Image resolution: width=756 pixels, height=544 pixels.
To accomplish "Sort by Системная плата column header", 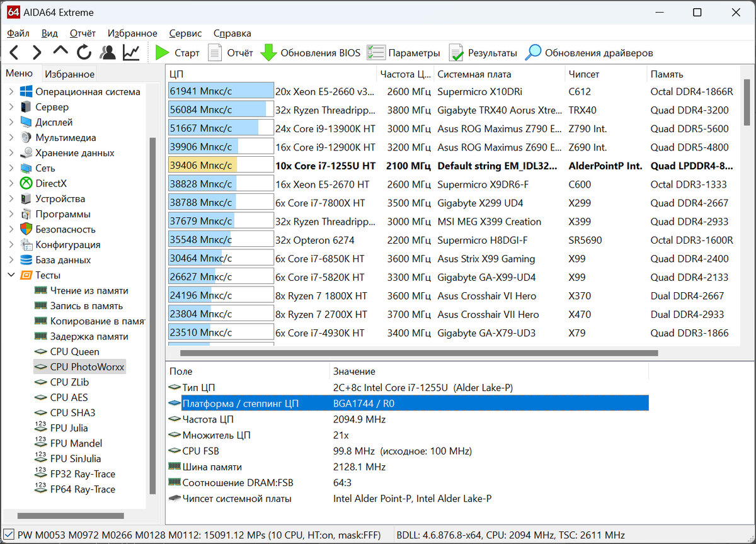I will tap(500, 74).
